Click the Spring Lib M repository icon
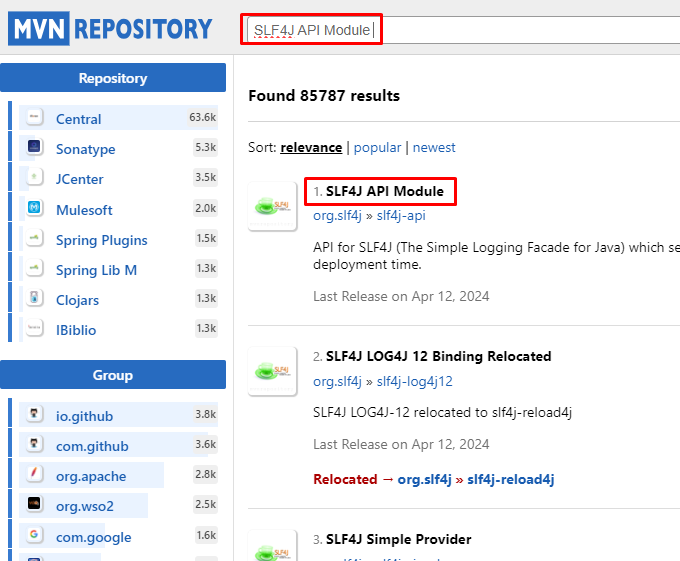Screen dimensions: 680x561 point(34,268)
